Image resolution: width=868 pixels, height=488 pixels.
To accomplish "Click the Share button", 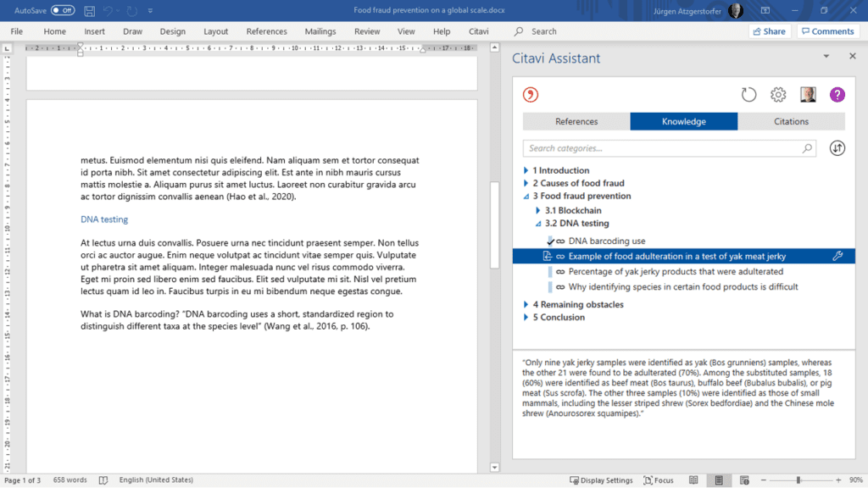I will [x=768, y=31].
